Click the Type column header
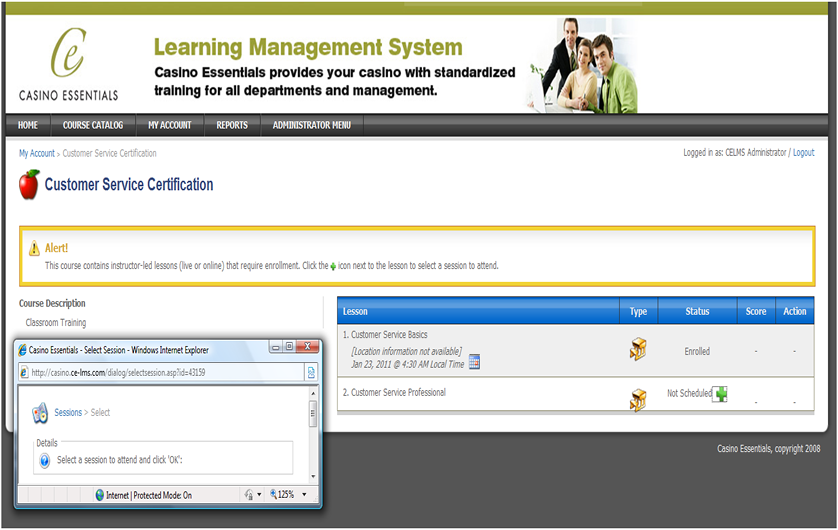Viewport: 838px width, 530px height. pos(639,311)
